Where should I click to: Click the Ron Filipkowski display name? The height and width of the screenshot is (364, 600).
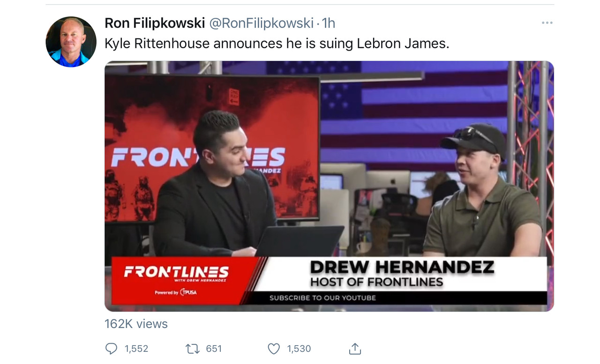coord(155,23)
